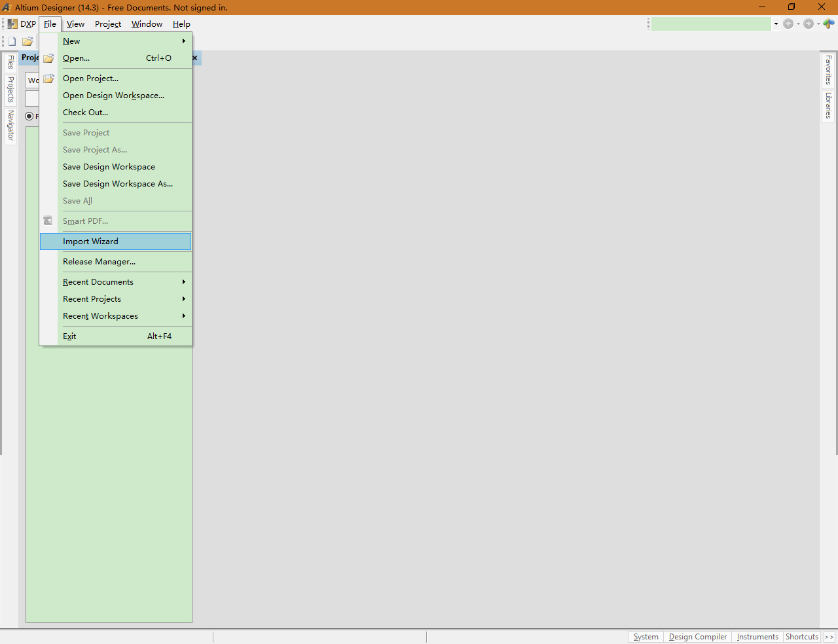Expand the Recent Projects submenu
Viewport: 838px width, 644px height.
point(184,299)
